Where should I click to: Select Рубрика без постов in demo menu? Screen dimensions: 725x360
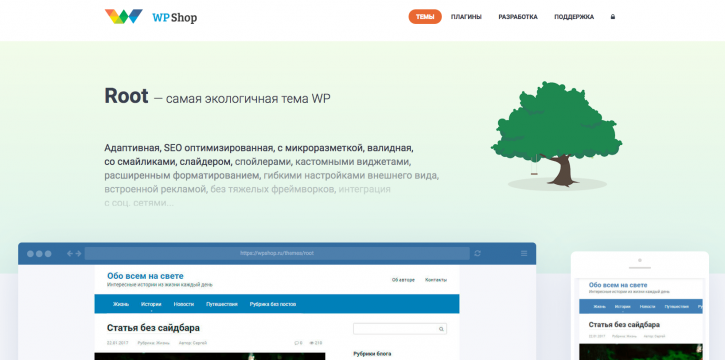273,305
